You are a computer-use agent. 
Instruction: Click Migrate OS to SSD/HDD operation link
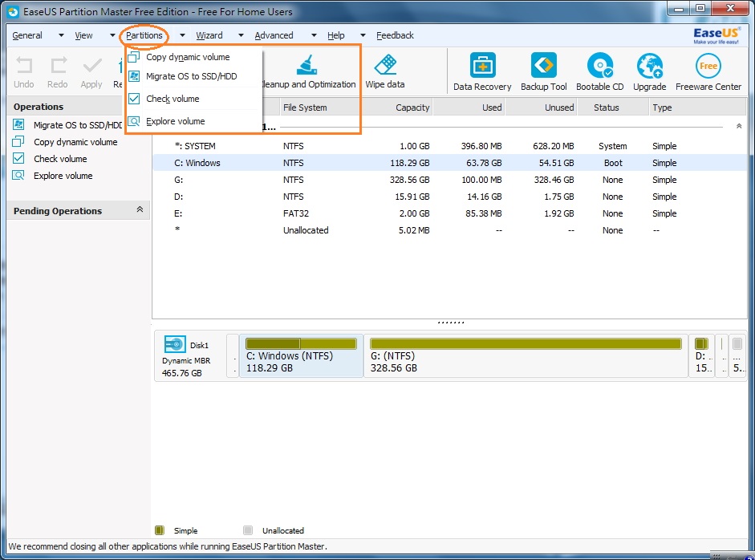[x=78, y=125]
